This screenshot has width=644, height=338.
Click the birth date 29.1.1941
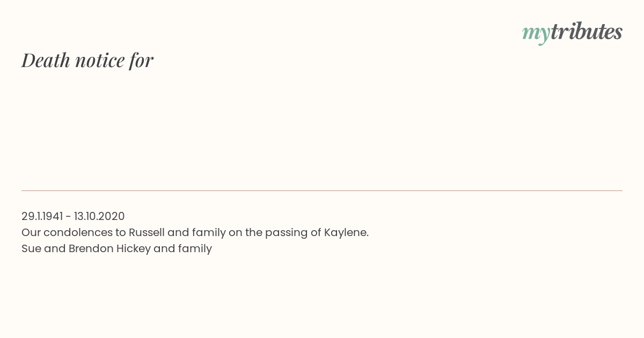[42, 216]
